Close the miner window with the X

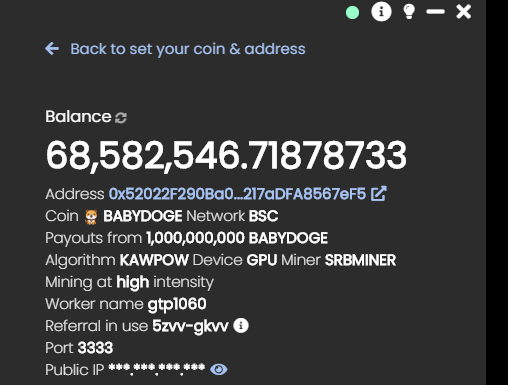(464, 12)
